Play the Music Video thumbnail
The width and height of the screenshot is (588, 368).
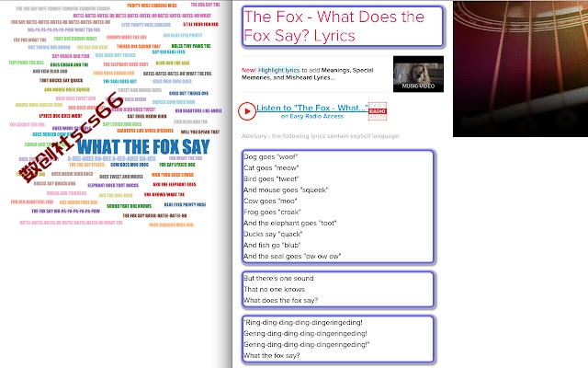pos(418,74)
